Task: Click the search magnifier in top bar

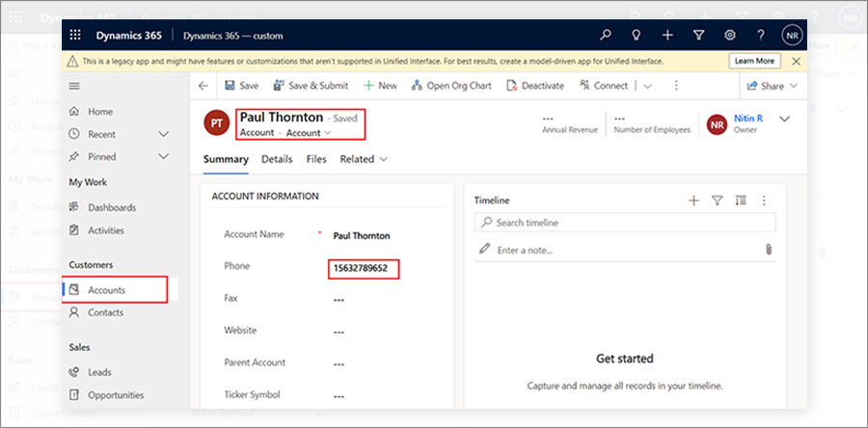Action: (x=606, y=35)
